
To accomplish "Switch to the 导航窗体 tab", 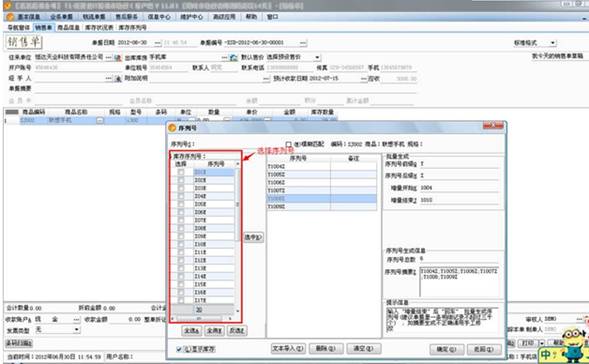I will [x=18, y=27].
